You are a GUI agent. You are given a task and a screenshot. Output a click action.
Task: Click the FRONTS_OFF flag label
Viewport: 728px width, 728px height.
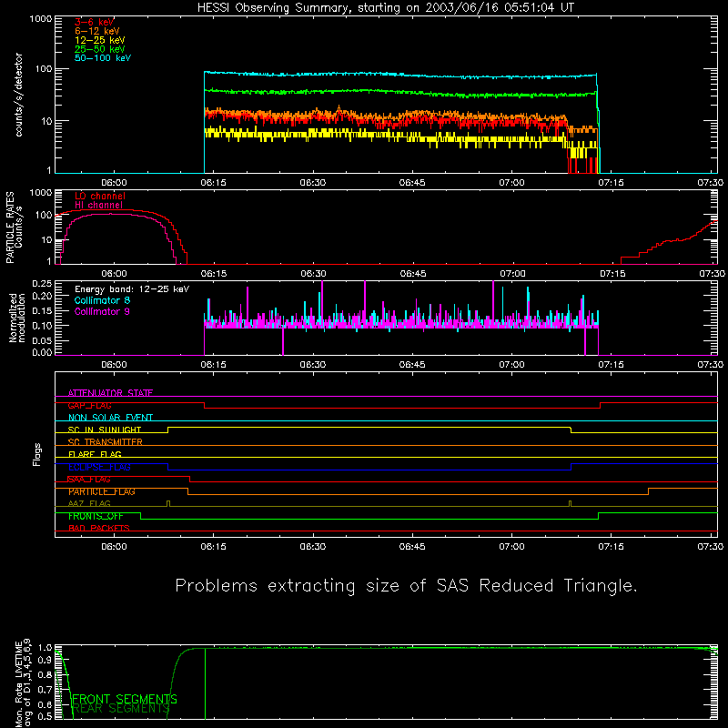click(96, 516)
